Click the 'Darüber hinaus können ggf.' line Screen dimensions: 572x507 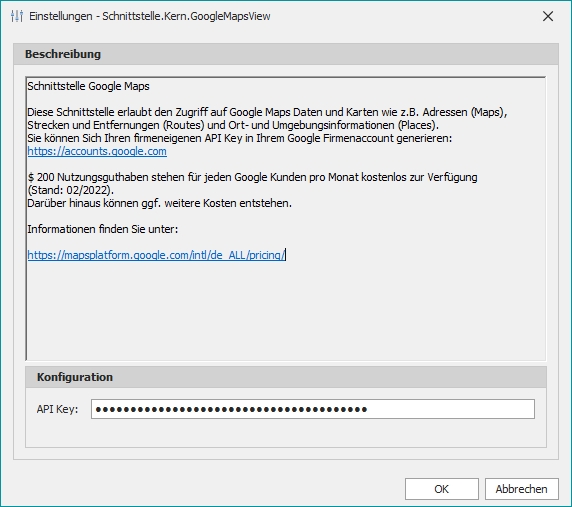click(x=159, y=203)
